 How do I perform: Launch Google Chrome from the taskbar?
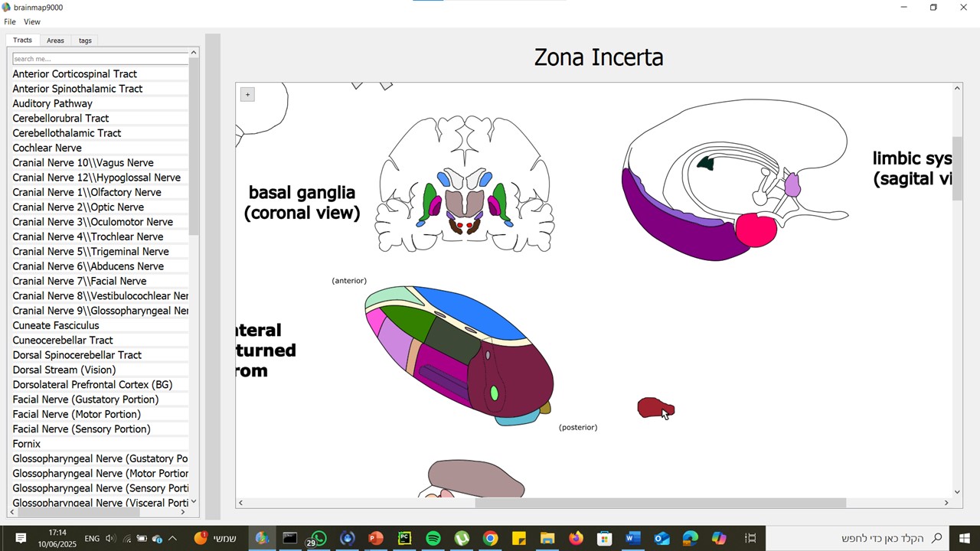[x=490, y=539]
